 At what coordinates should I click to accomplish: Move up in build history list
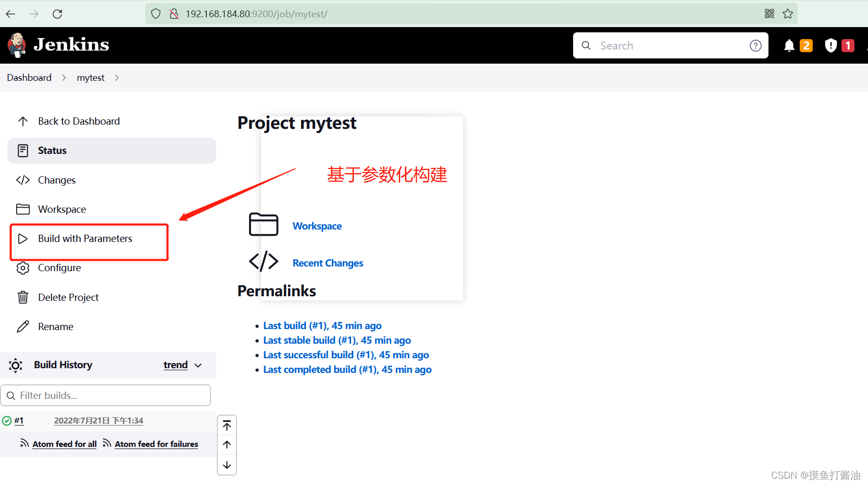click(x=227, y=444)
